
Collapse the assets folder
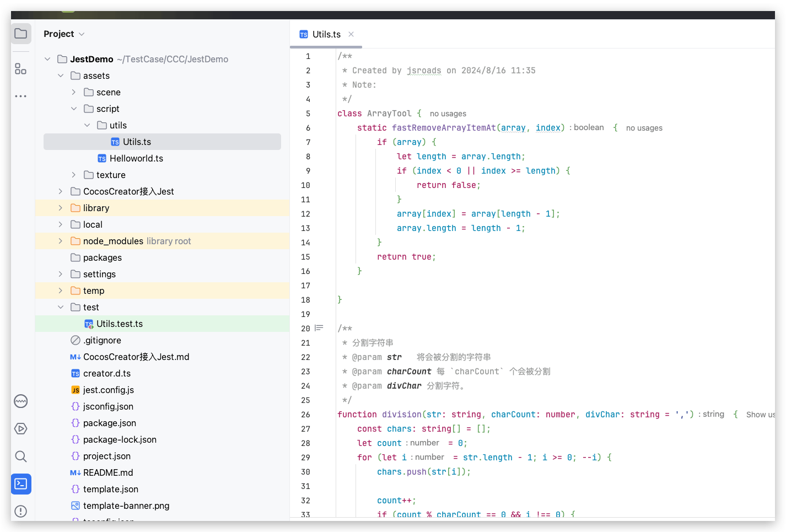(x=61, y=76)
